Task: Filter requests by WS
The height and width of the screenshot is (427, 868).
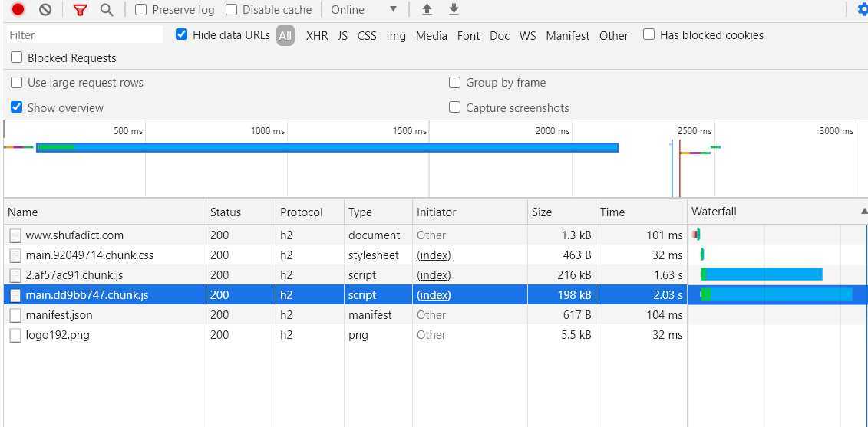Action: pos(527,35)
